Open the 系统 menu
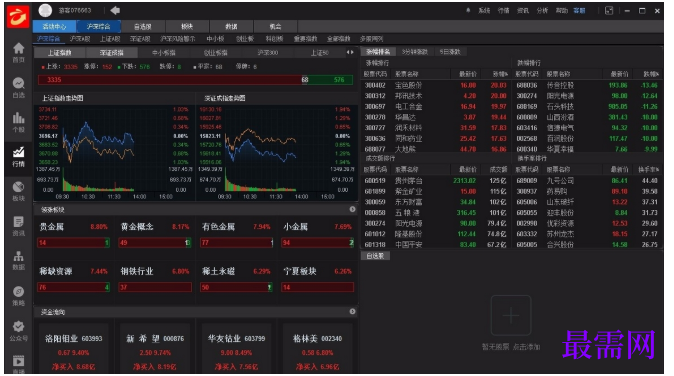This screenshot has width=674, height=376. [484, 11]
